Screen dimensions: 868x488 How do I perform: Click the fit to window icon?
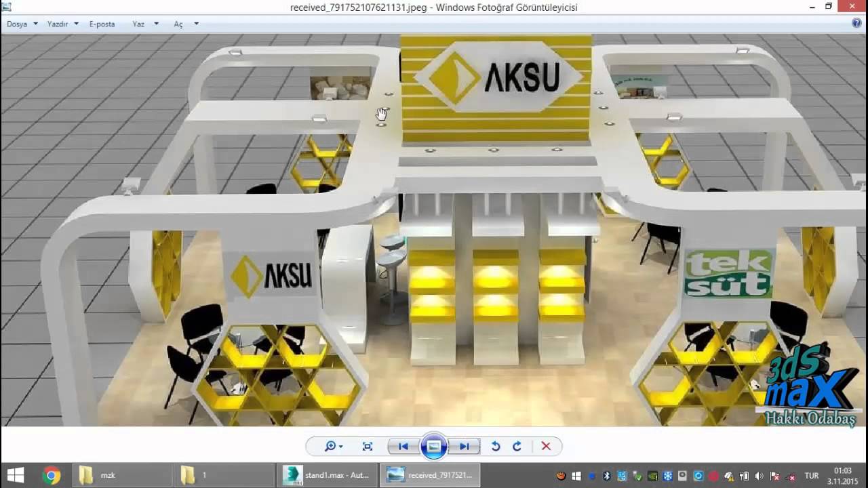tap(368, 446)
